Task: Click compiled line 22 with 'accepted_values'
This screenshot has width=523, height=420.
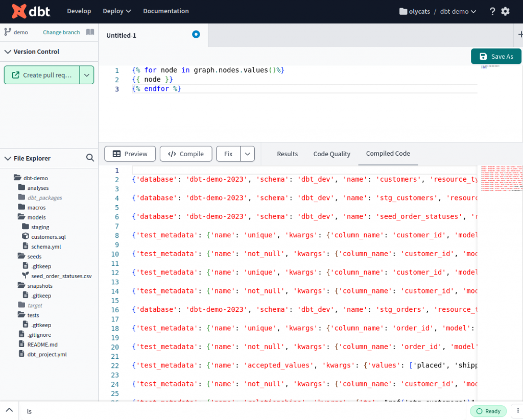Action: pos(304,365)
